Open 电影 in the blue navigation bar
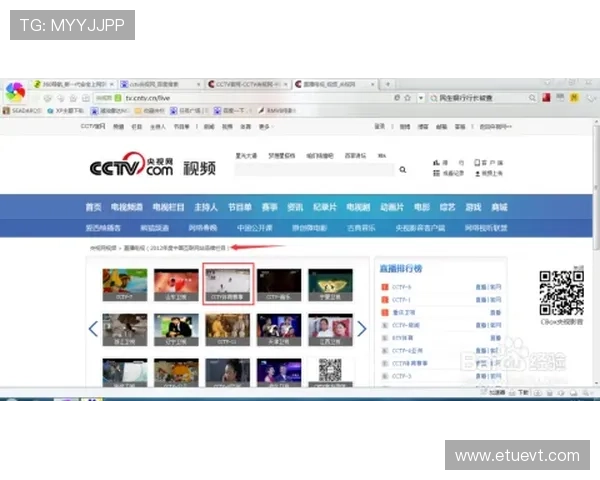This screenshot has height=480, width=600. 422,207
